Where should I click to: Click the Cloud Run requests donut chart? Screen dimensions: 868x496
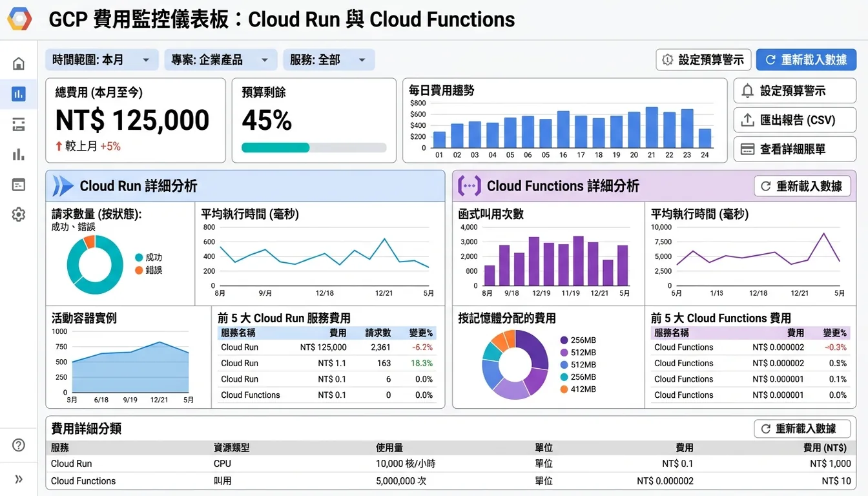[95, 265]
